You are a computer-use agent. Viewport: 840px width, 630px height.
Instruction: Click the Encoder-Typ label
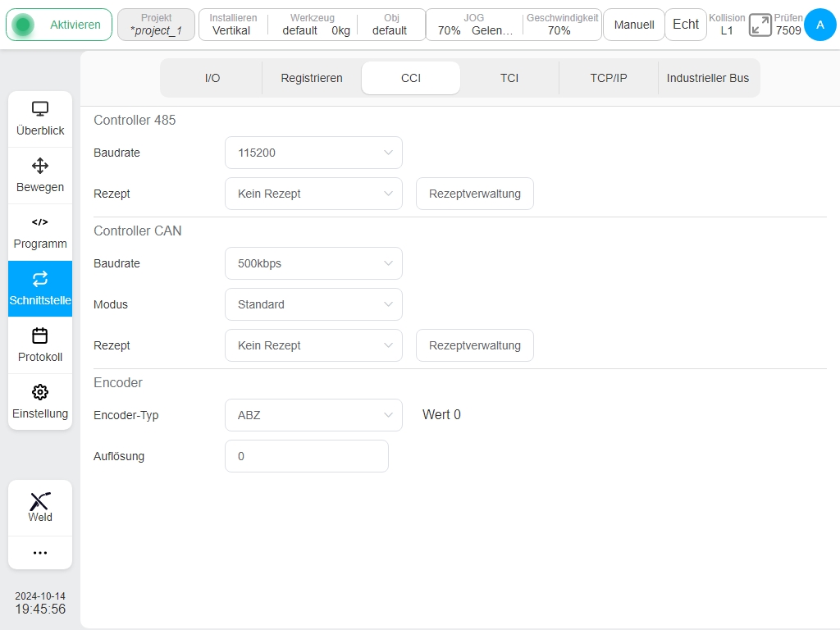point(126,415)
